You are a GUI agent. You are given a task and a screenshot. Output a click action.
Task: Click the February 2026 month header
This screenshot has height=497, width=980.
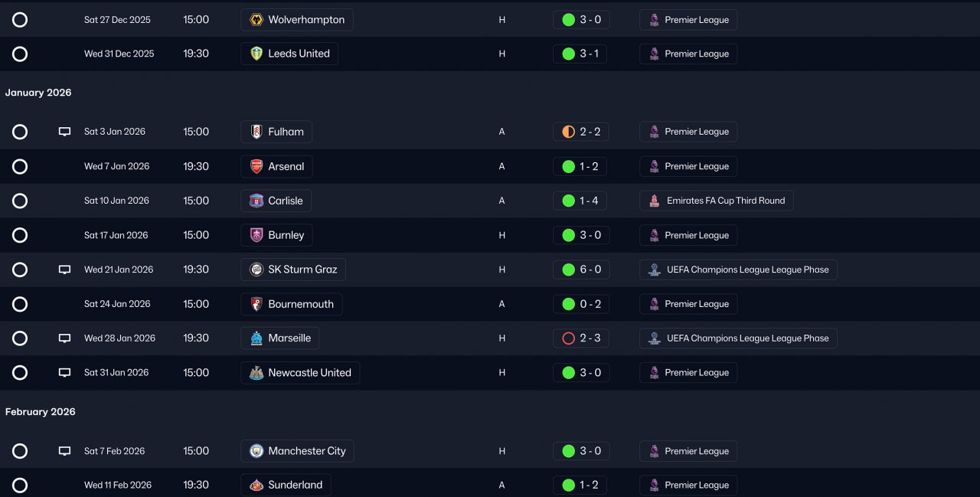click(41, 412)
